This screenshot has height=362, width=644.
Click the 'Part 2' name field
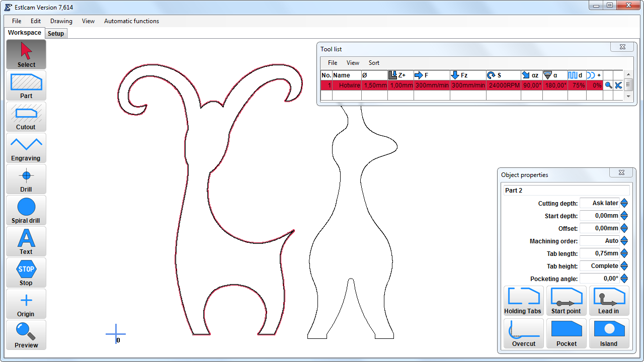567,191
